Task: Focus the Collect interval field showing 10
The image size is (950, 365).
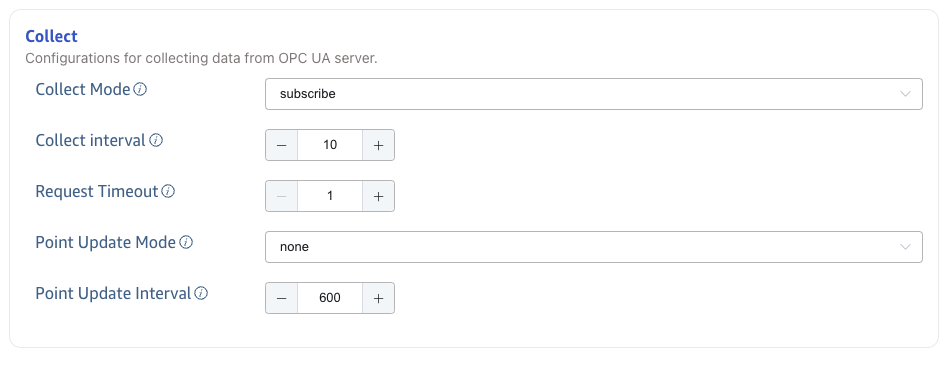Action: [x=330, y=145]
